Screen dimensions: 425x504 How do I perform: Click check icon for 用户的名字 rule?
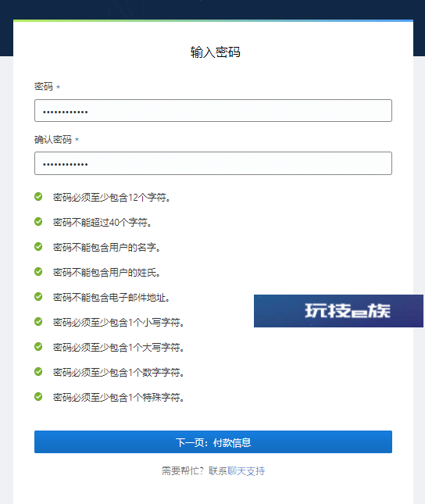[38, 247]
